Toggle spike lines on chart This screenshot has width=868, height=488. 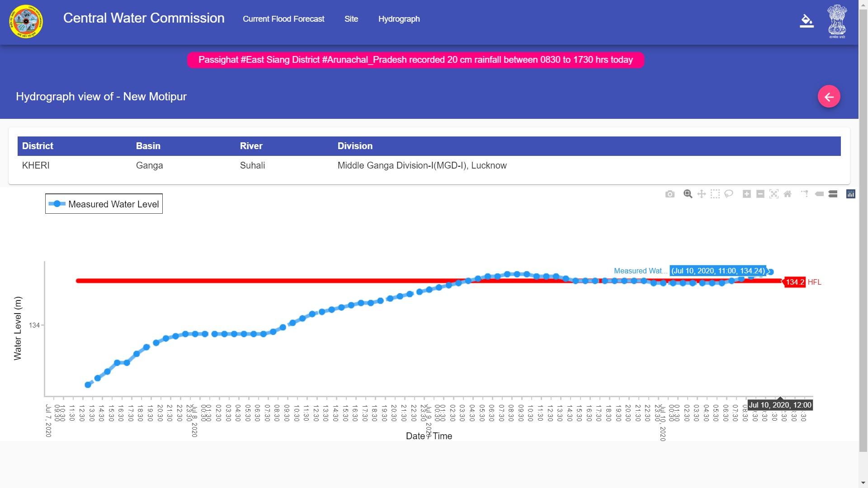pyautogui.click(x=805, y=194)
